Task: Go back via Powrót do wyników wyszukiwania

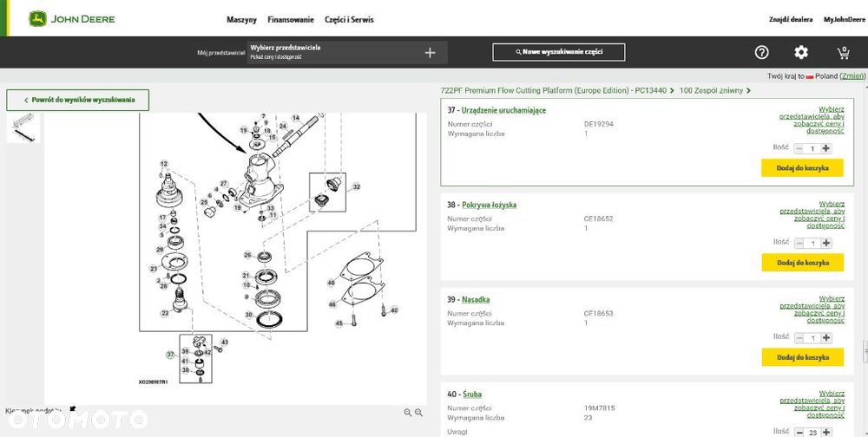Action: pos(78,100)
